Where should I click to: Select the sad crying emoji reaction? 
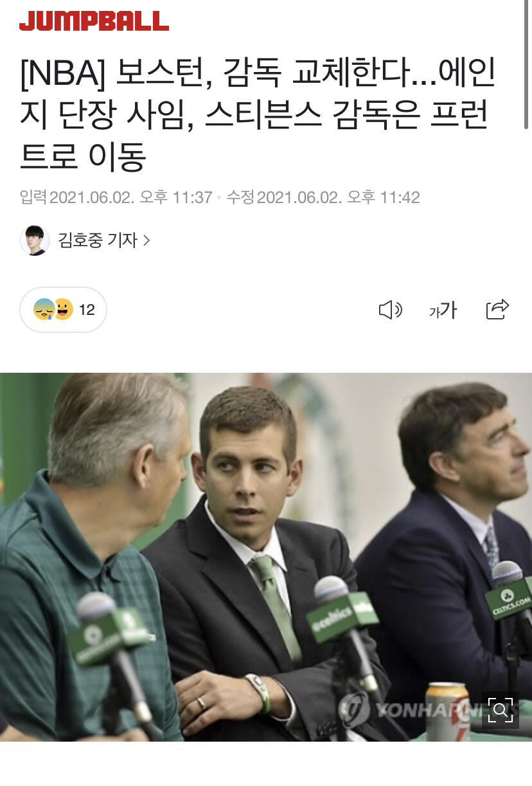pos(44,310)
